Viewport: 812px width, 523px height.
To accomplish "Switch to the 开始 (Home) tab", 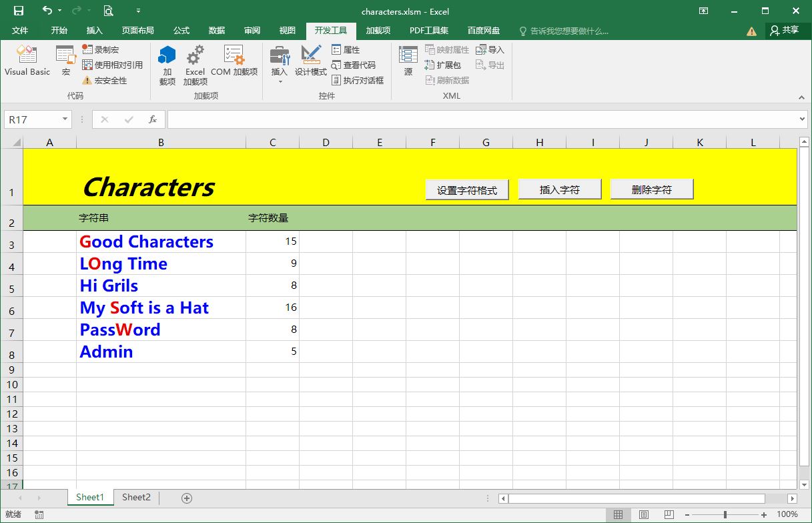I will 59,31.
